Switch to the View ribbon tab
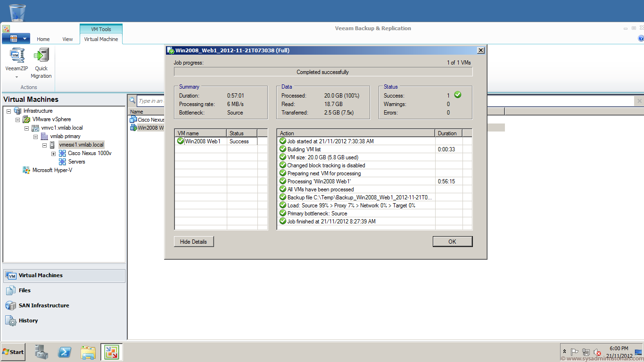 click(x=67, y=39)
